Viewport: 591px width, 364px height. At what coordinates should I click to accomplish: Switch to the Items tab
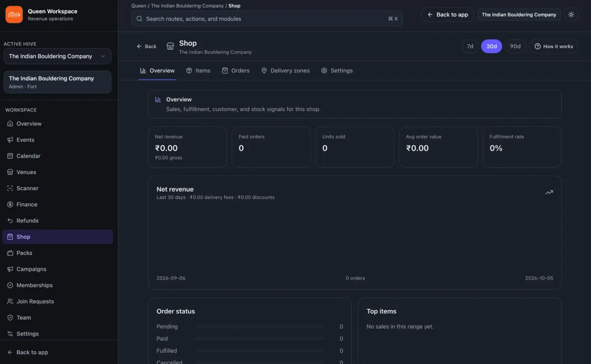[x=198, y=71]
